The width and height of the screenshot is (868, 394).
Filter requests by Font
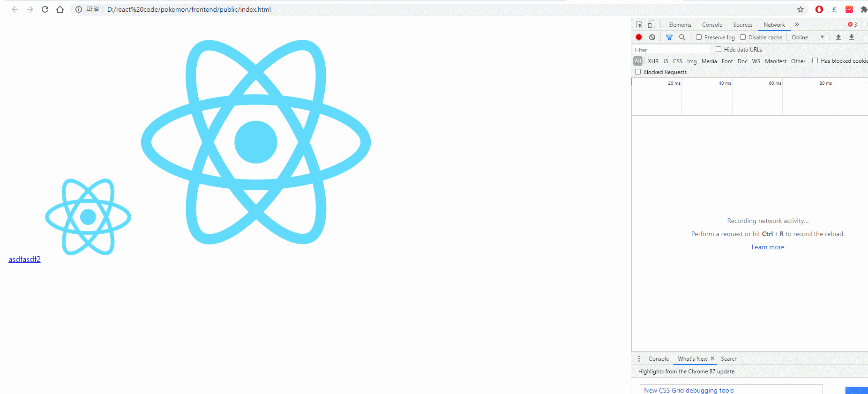pos(727,61)
